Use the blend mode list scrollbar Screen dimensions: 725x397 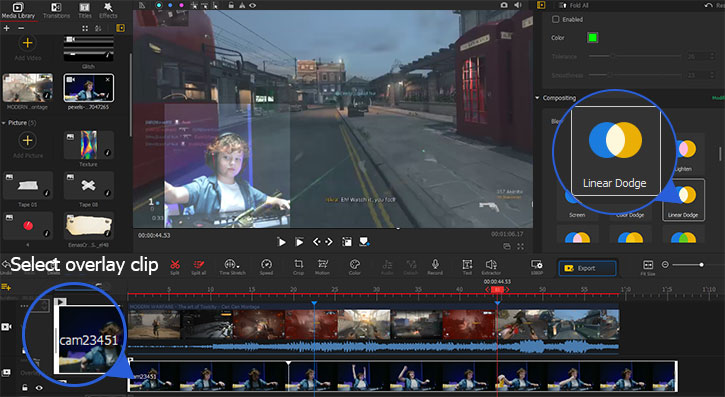click(x=720, y=154)
